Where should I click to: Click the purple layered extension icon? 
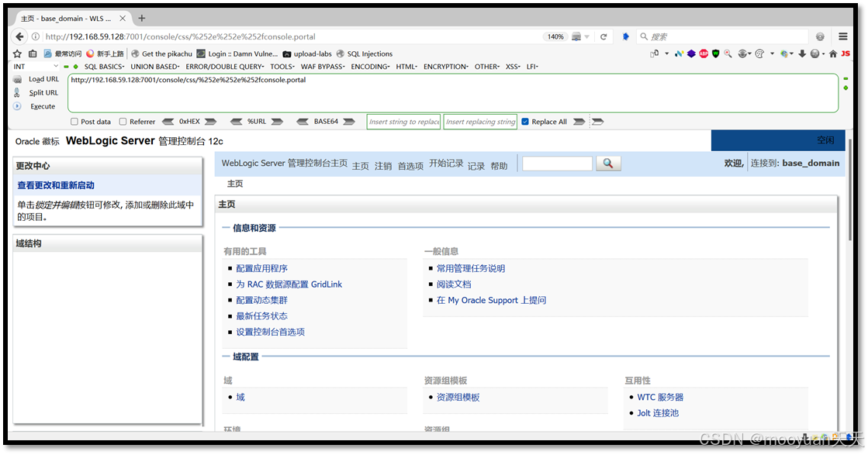(691, 53)
